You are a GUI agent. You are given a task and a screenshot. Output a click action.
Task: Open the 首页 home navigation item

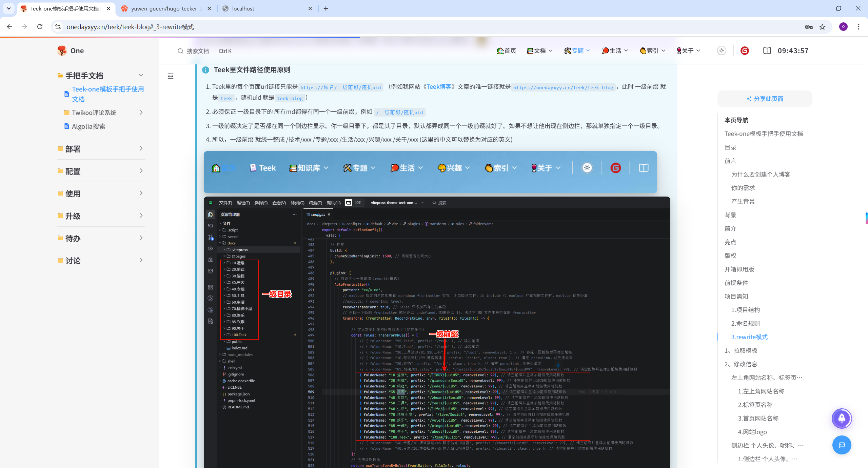[507, 51]
